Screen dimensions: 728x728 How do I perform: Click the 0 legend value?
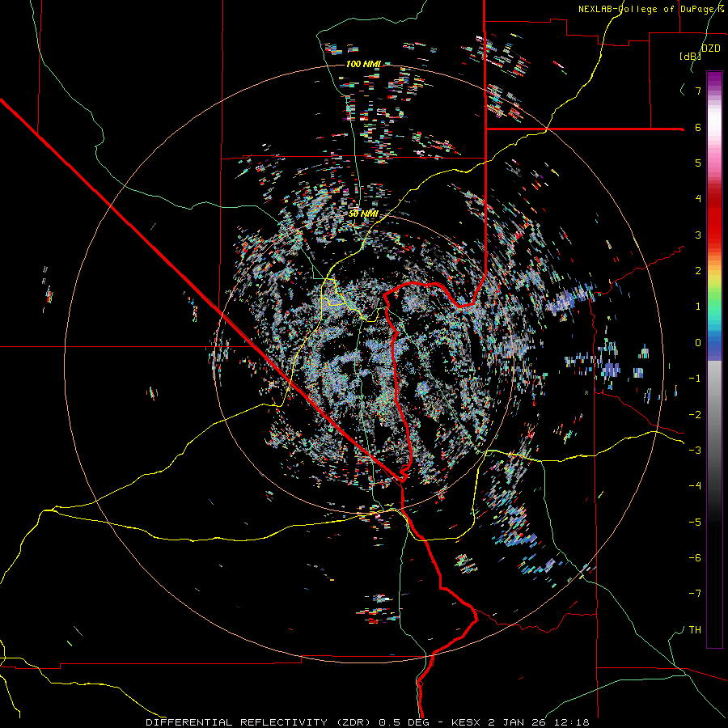click(698, 343)
